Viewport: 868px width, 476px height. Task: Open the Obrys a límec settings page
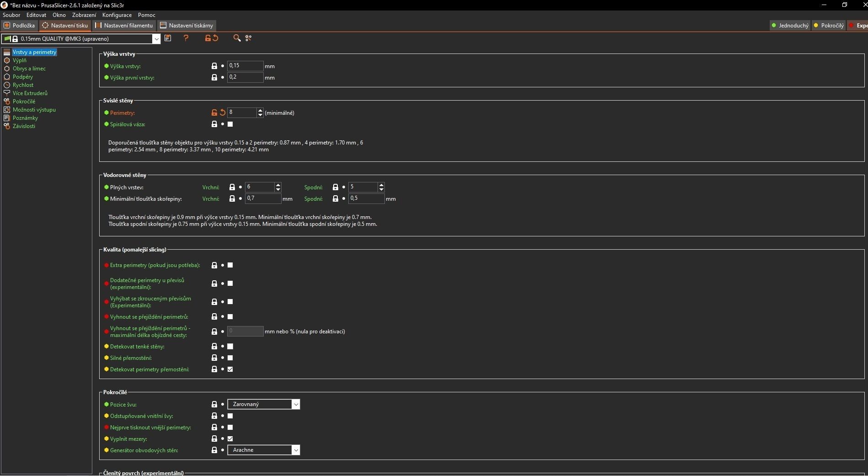coord(29,69)
